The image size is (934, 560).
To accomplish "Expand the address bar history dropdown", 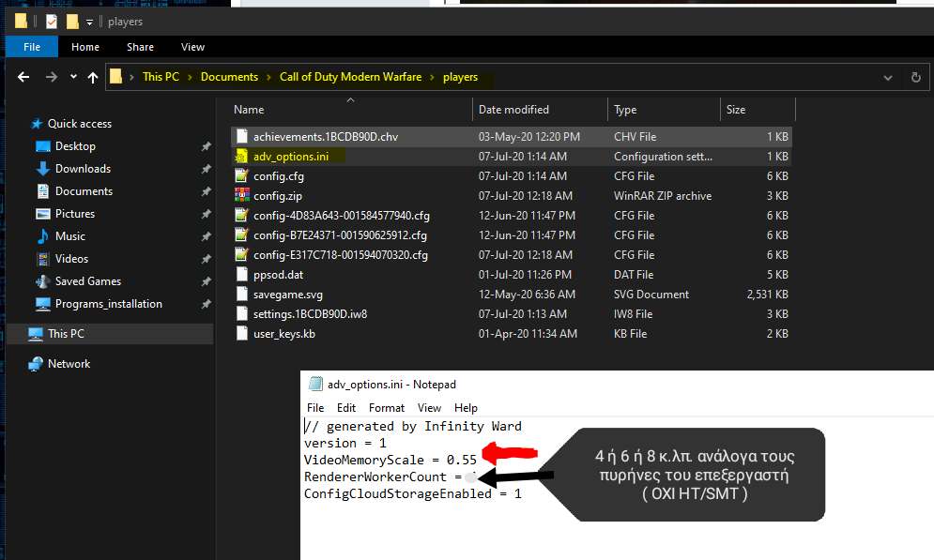I will pos(888,77).
